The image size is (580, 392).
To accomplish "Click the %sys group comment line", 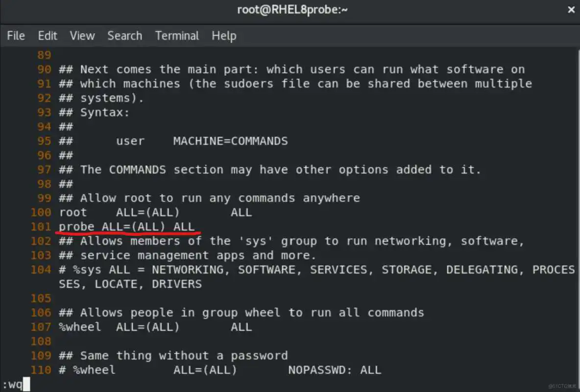I will [294, 270].
